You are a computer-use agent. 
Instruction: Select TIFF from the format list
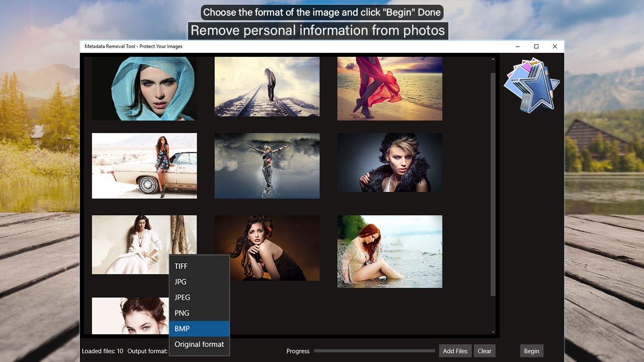click(x=199, y=266)
